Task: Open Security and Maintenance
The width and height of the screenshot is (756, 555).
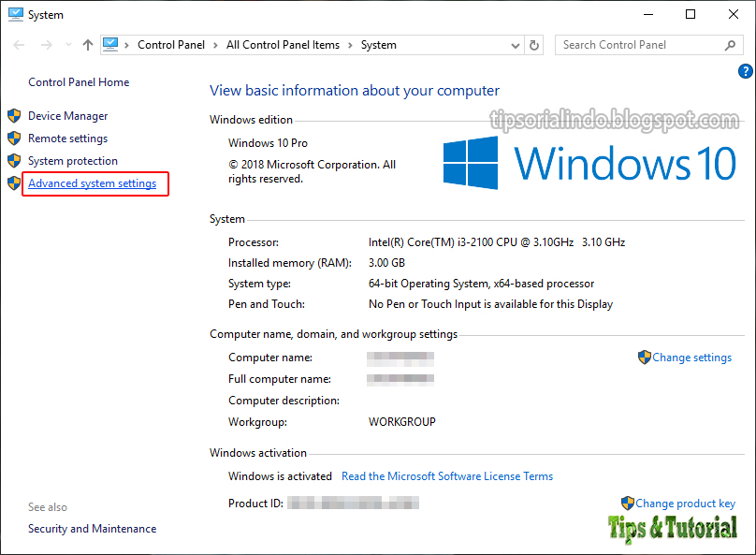Action: [92, 529]
